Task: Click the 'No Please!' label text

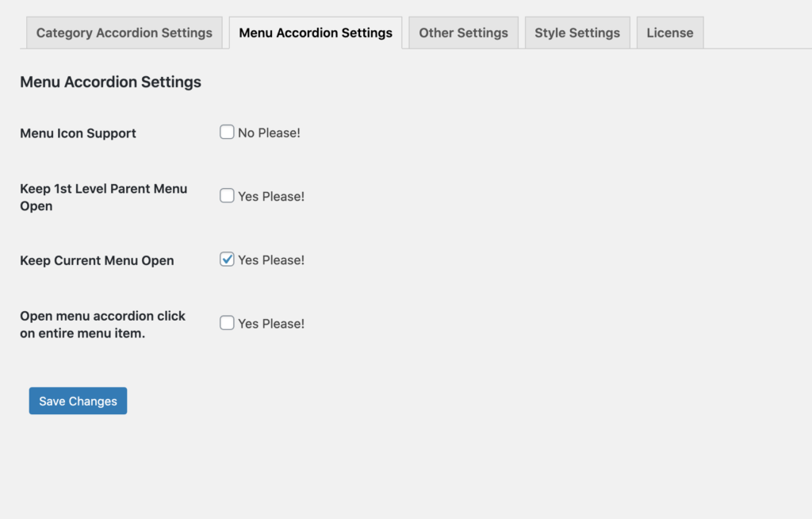Action: [269, 133]
